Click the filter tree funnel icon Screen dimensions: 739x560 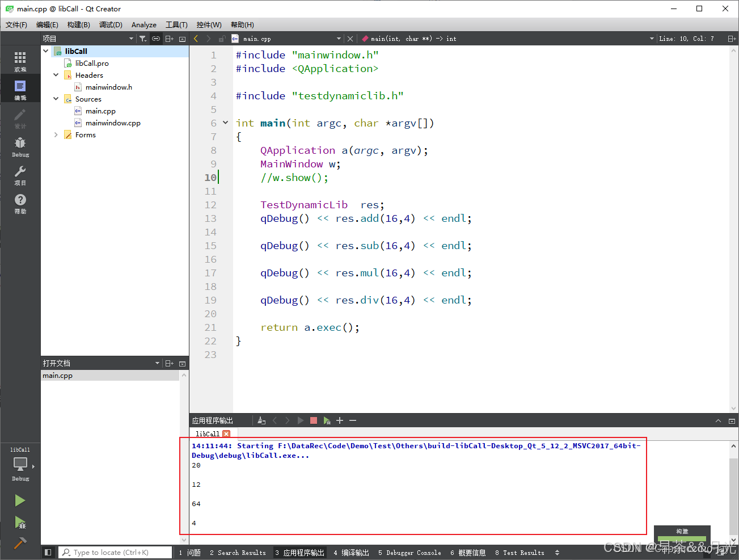pyautogui.click(x=143, y=39)
